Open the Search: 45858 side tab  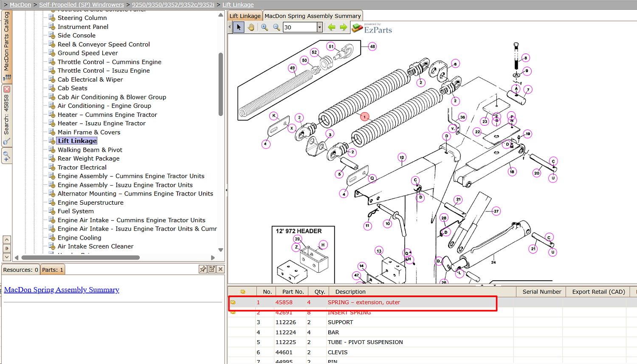click(6, 115)
